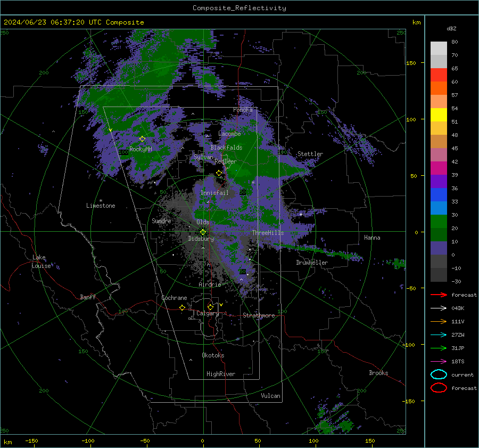Click the yellow diamond marker near RedDeer

coord(219,173)
